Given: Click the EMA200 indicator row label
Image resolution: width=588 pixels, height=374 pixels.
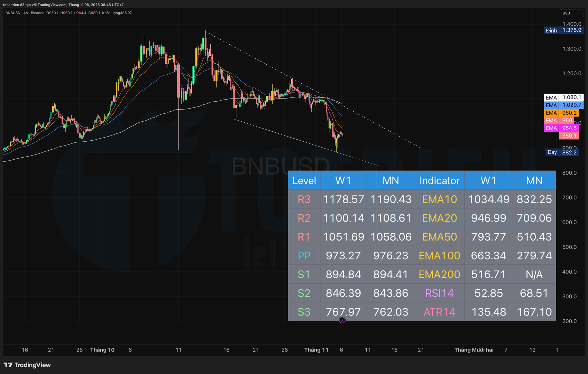Looking at the screenshot, I should click(439, 274).
